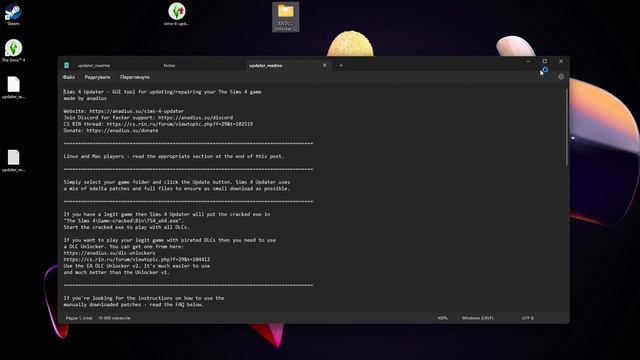Select the lowest updater_re file on the desktop

13,161
